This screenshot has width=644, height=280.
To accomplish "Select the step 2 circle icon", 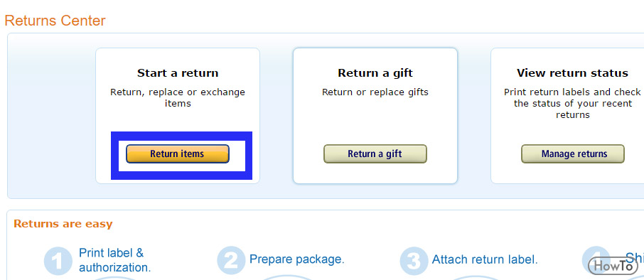I will (231, 261).
